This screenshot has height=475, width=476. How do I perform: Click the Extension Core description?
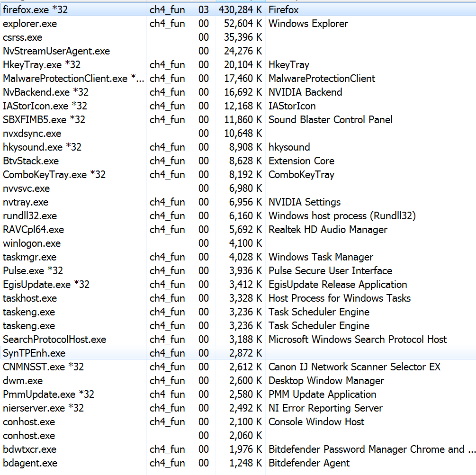(x=301, y=161)
